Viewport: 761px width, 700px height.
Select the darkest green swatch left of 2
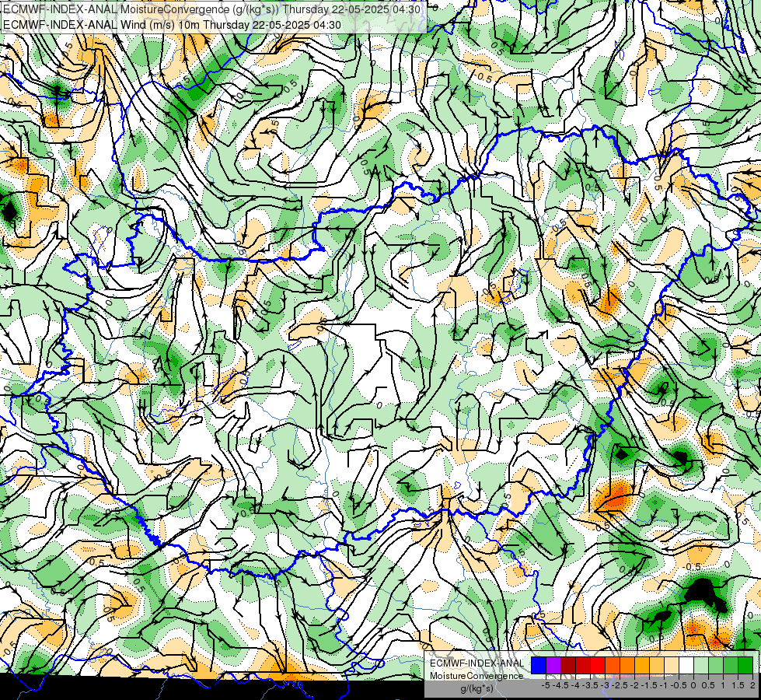(x=745, y=666)
